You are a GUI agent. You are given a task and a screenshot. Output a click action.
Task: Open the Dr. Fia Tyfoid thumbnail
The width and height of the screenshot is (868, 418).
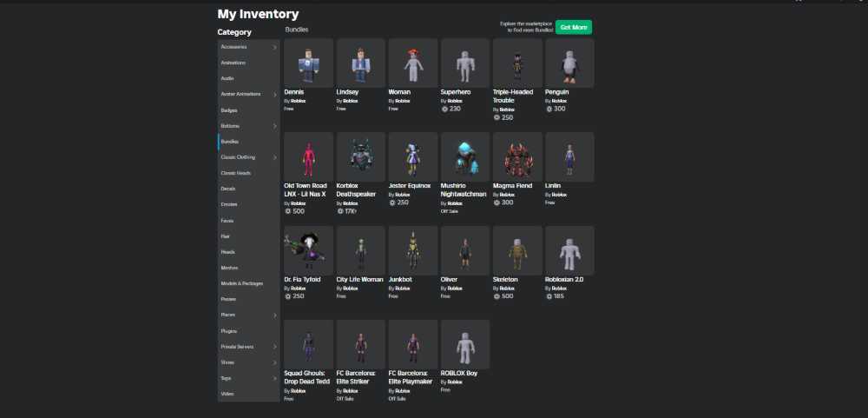(308, 250)
